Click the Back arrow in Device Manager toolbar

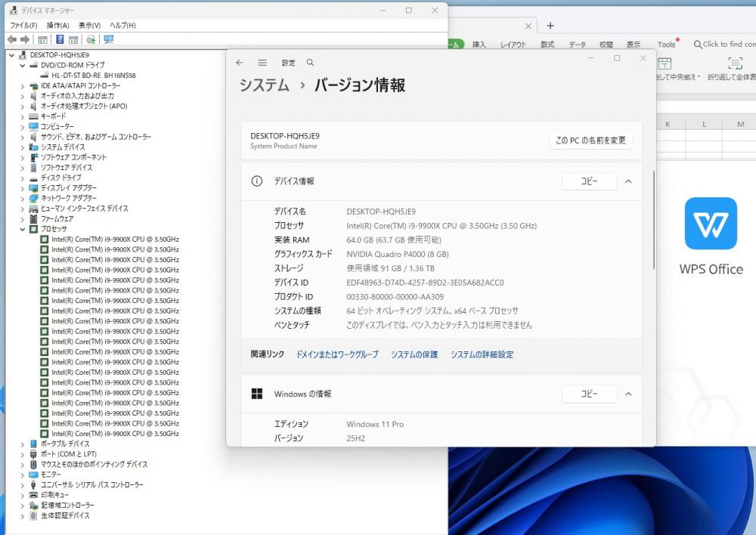(12, 39)
